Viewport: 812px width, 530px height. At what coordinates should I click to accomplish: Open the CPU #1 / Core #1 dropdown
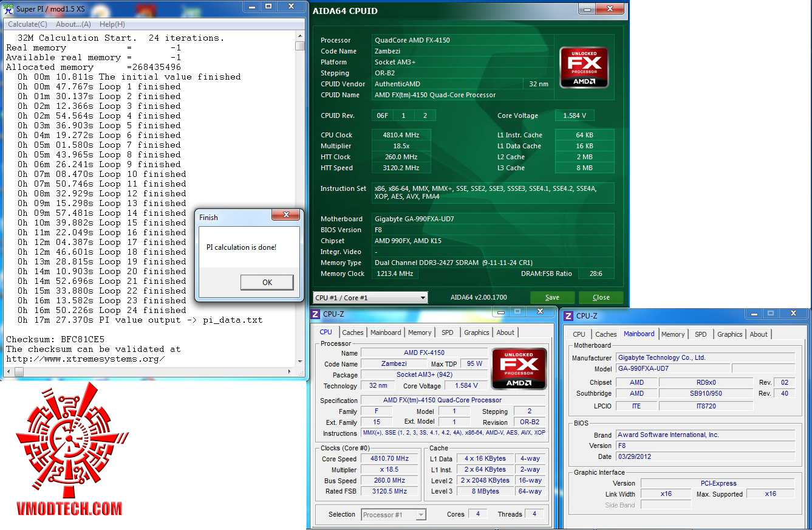370,298
